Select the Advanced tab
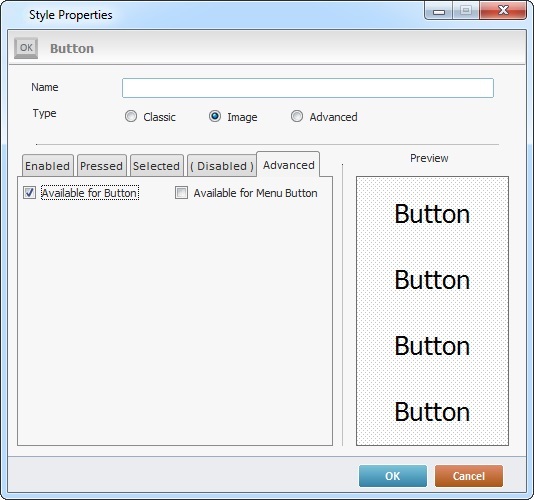The height and width of the screenshot is (500, 534). 288,165
